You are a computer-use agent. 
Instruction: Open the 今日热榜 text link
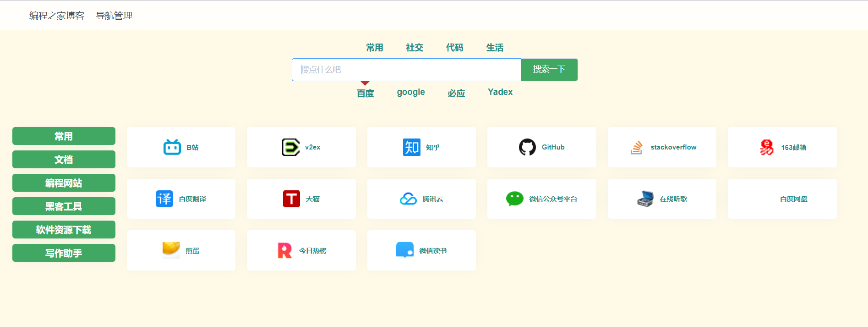click(313, 250)
